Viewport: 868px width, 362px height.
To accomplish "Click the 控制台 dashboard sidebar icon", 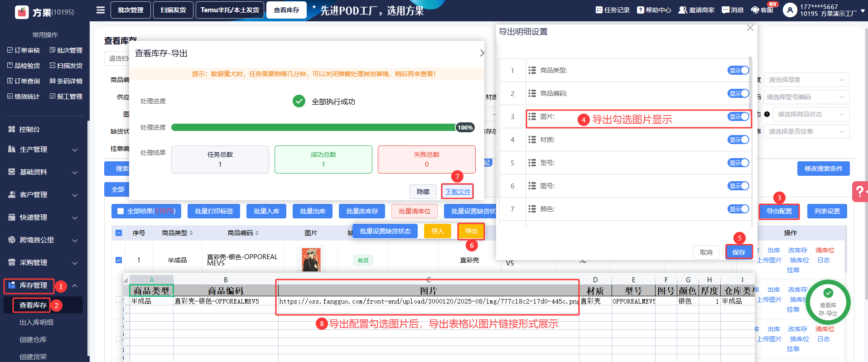I will click(12, 130).
